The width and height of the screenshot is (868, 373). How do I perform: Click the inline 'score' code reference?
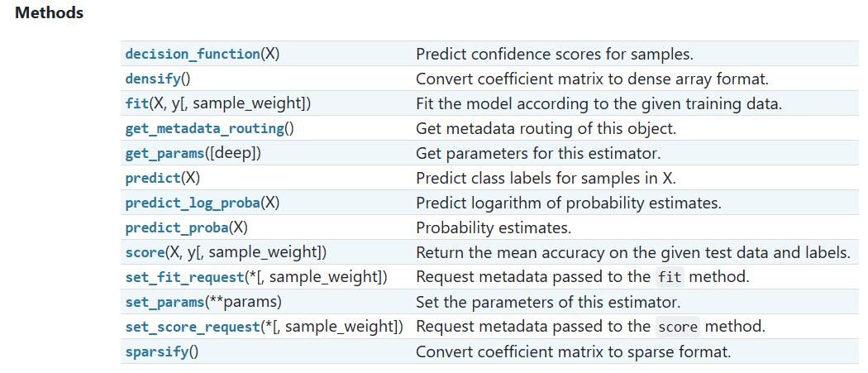(678, 327)
